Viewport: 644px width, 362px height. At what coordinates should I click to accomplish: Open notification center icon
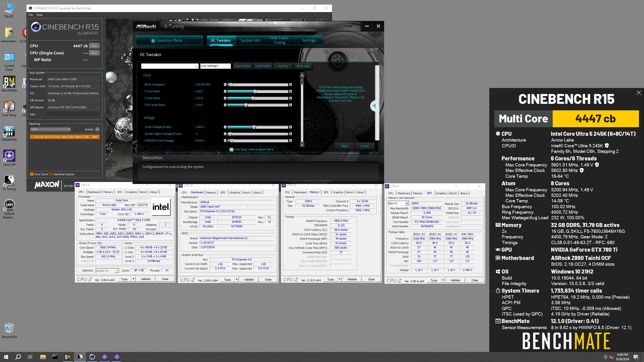click(x=636, y=357)
